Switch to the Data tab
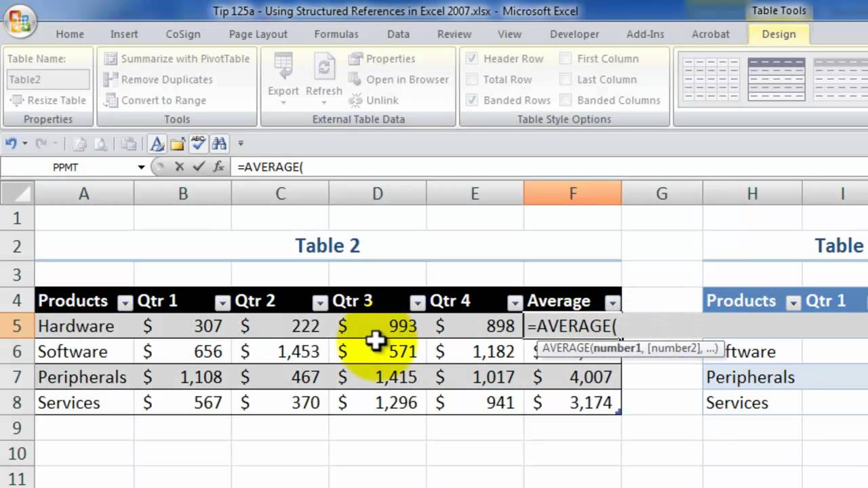 [x=398, y=34]
